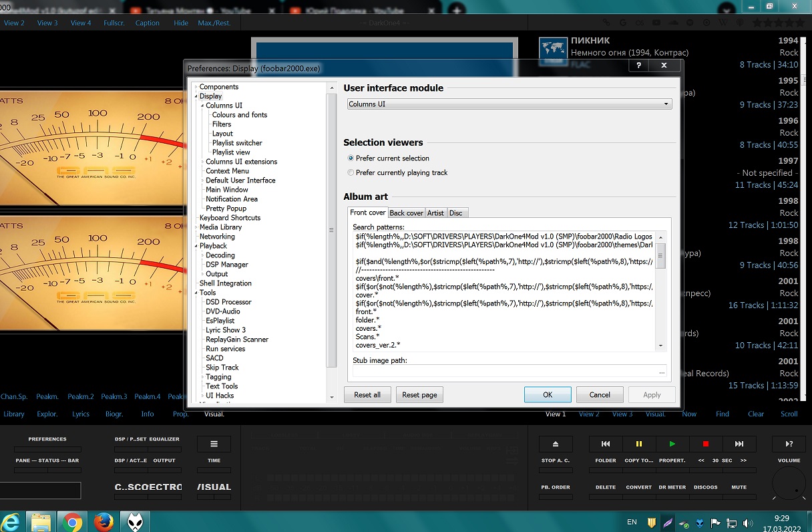Adjust the Volume knob

pyautogui.click(x=789, y=485)
